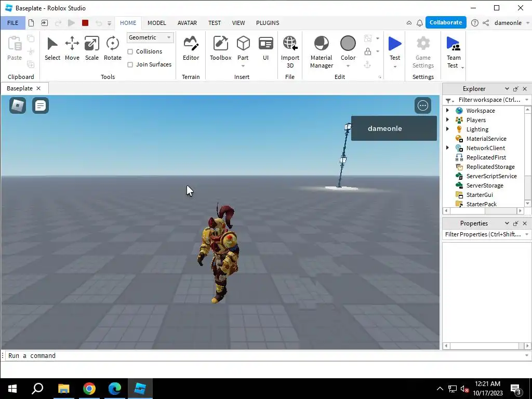Select ReplicatedStorage in Explorer
This screenshot has height=399, width=532.
490,167
